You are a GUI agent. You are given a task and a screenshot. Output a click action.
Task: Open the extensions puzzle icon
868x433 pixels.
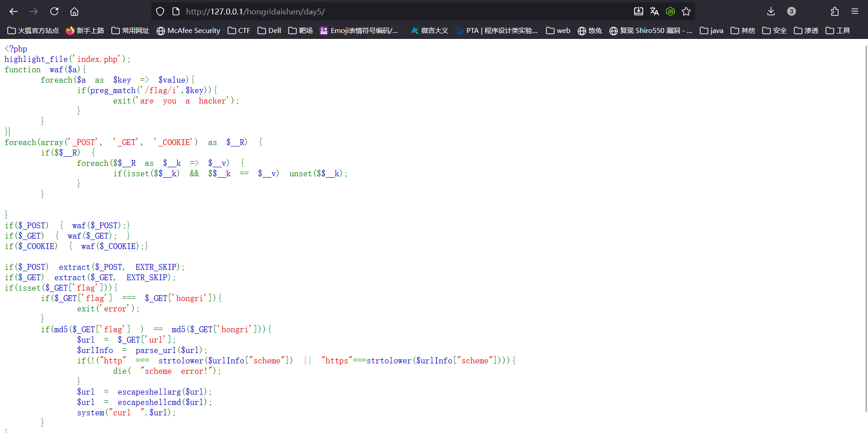tap(835, 11)
